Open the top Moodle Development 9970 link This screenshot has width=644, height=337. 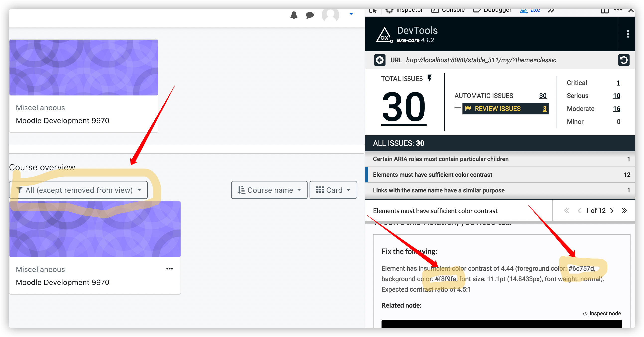click(63, 121)
